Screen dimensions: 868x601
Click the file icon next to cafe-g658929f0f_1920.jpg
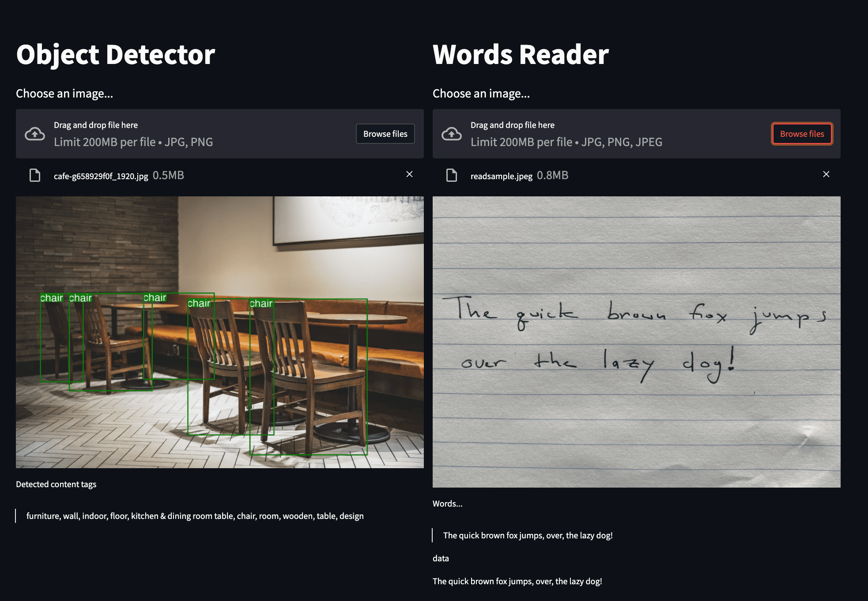pos(35,175)
